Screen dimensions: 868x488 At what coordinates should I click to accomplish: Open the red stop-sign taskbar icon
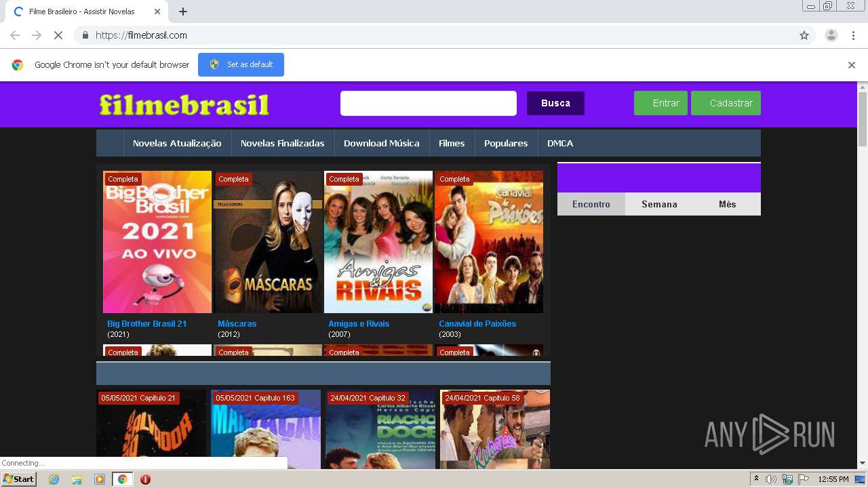tap(145, 479)
